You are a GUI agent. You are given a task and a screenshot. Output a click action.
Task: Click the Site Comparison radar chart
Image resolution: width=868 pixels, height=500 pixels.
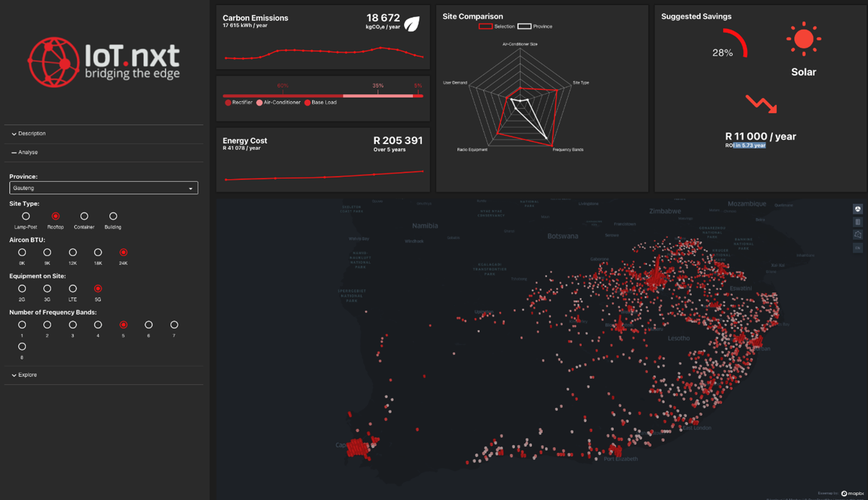pos(520,98)
